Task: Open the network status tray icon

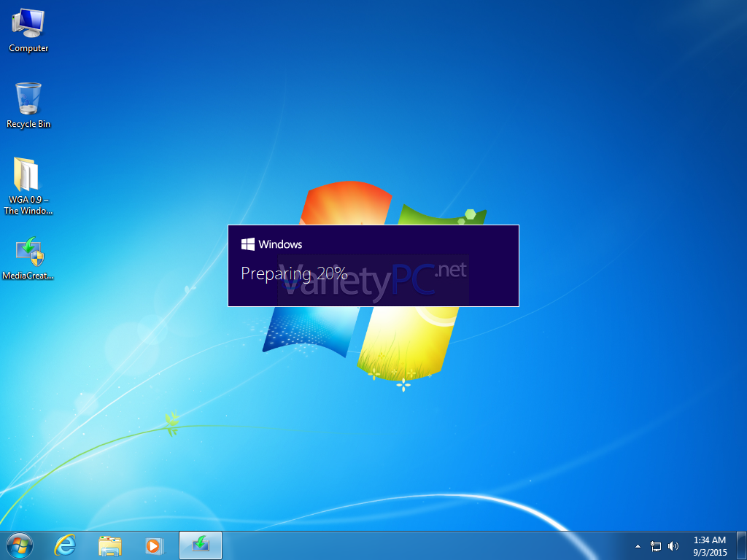Action: point(656,546)
